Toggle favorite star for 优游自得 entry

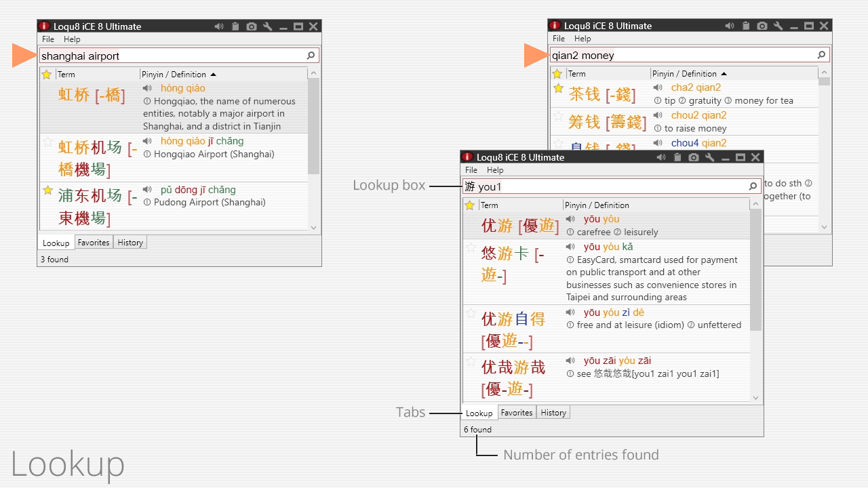click(471, 313)
